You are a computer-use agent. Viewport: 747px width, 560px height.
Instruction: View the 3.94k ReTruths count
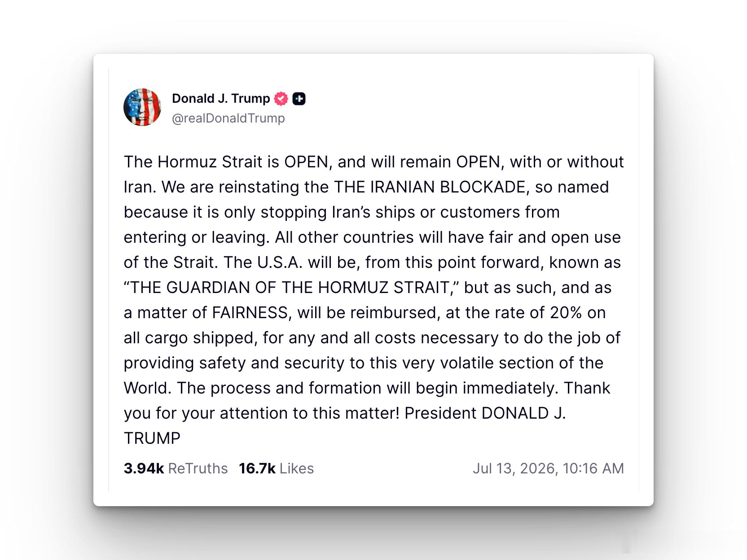coord(144,468)
